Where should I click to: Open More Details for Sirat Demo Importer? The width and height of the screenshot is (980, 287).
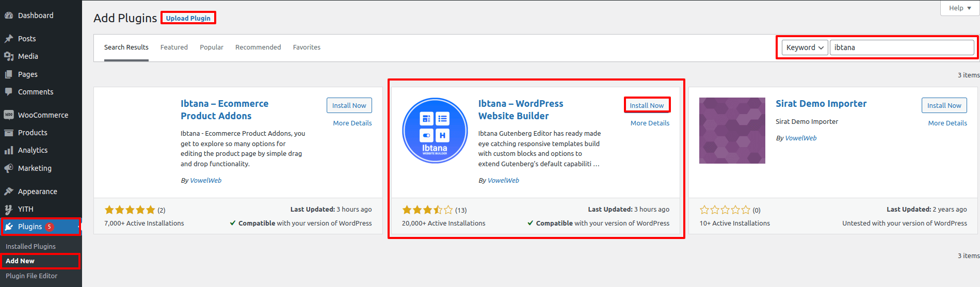[x=947, y=123]
